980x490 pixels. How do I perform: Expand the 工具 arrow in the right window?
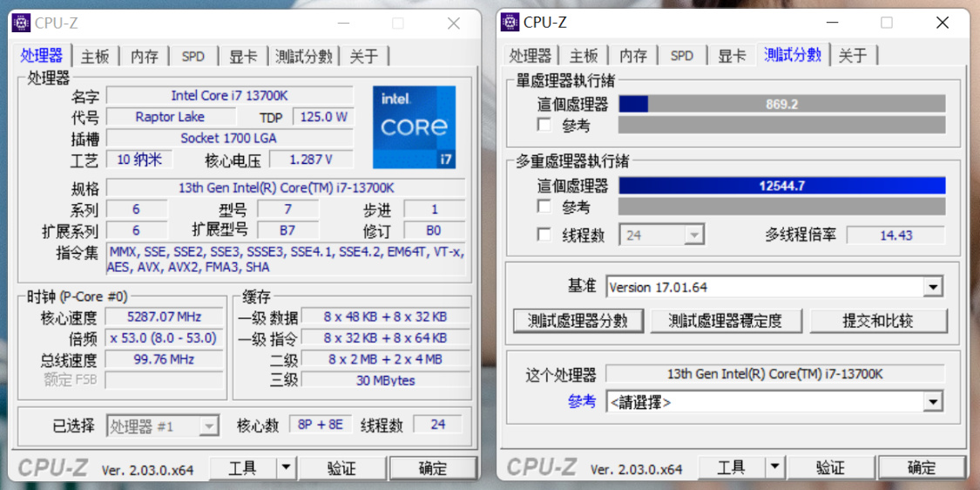[x=775, y=466]
